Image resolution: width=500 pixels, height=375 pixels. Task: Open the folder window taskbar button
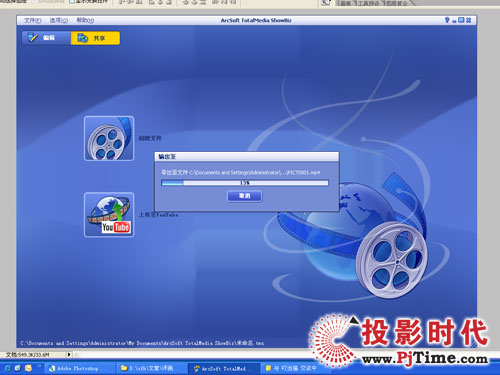[150, 368]
